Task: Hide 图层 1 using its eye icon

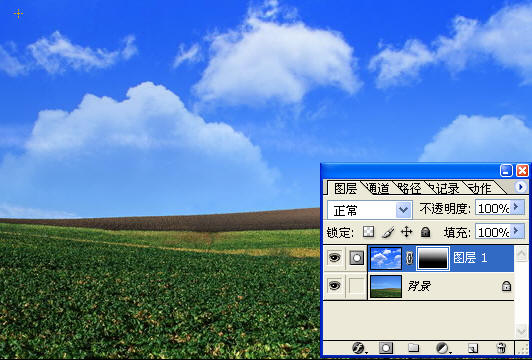Action: [335, 258]
